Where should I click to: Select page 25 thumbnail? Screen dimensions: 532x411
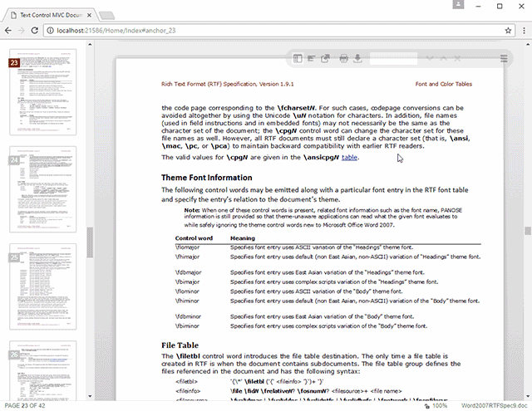tap(43, 286)
